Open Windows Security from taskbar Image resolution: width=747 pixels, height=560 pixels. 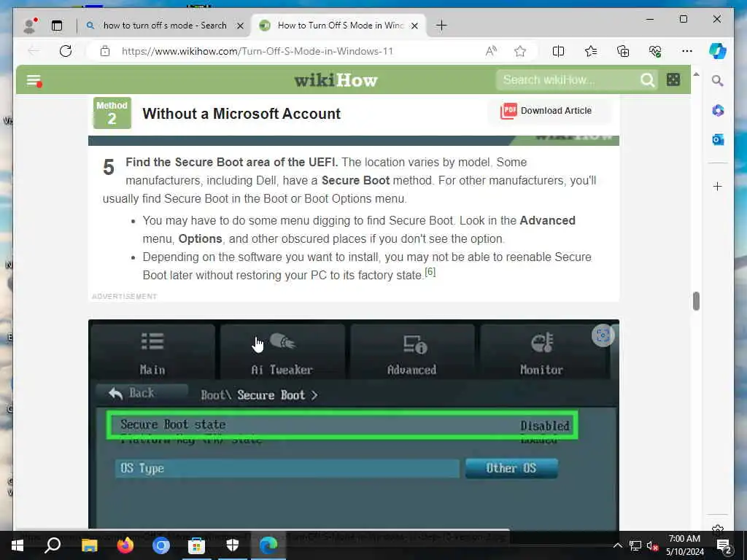(233, 545)
